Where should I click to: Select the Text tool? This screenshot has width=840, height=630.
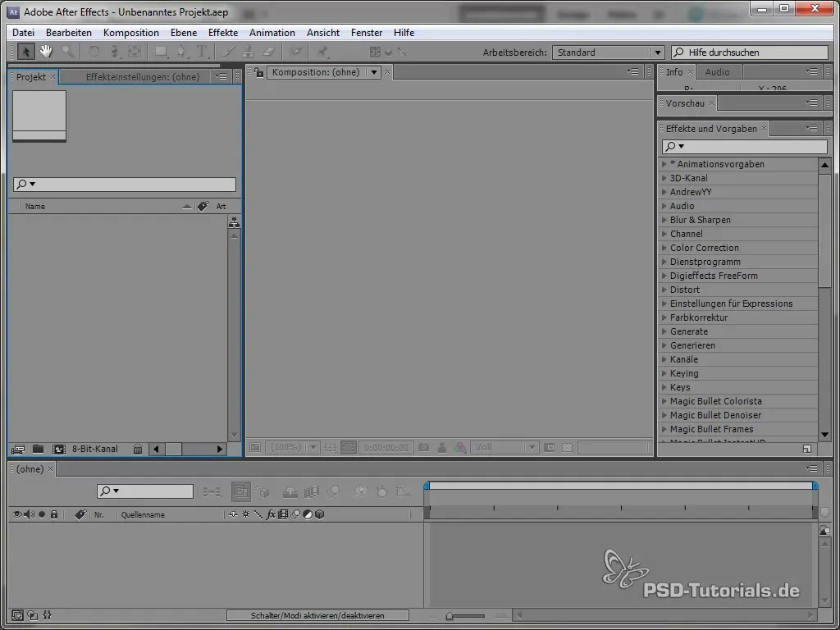coord(202,52)
